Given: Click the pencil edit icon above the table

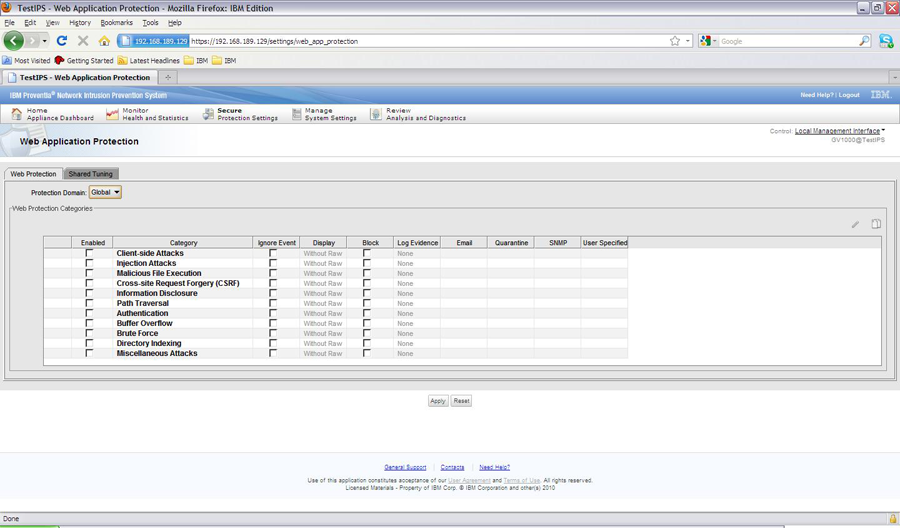Looking at the screenshot, I should click(x=855, y=224).
